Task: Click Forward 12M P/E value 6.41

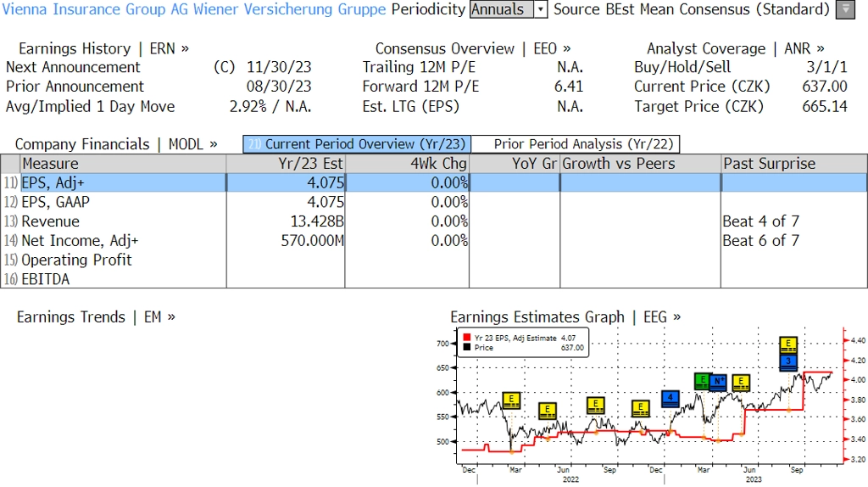Action: click(x=569, y=87)
